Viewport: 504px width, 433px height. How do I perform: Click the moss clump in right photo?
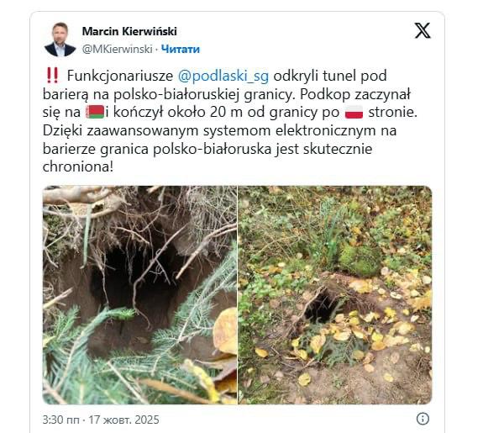(x=360, y=261)
